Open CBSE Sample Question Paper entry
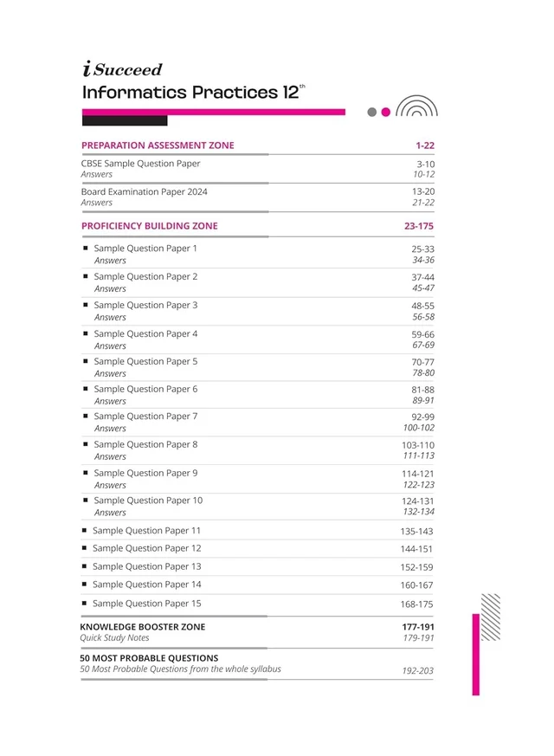Viewport: 554px width, 756px height. 140,164
